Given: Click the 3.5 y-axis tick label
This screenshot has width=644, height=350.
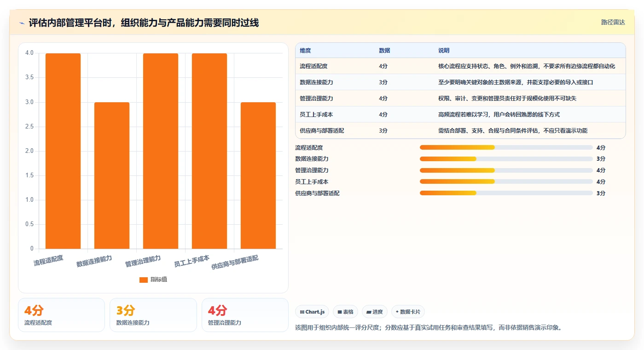Looking at the screenshot, I should (29, 77).
